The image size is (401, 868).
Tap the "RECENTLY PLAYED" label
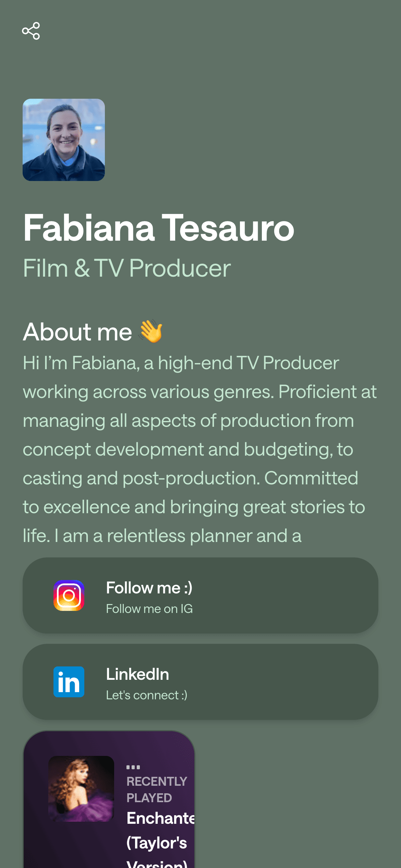(x=157, y=789)
